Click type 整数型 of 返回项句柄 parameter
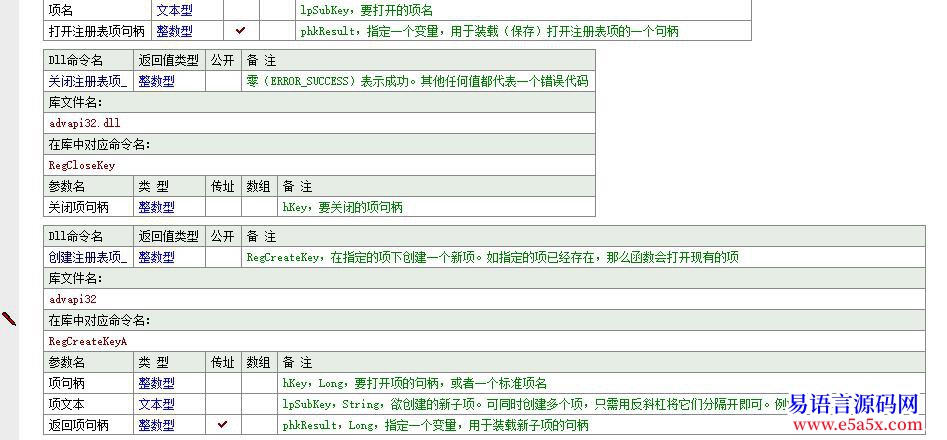The height and width of the screenshot is (440, 947). pyautogui.click(x=156, y=424)
